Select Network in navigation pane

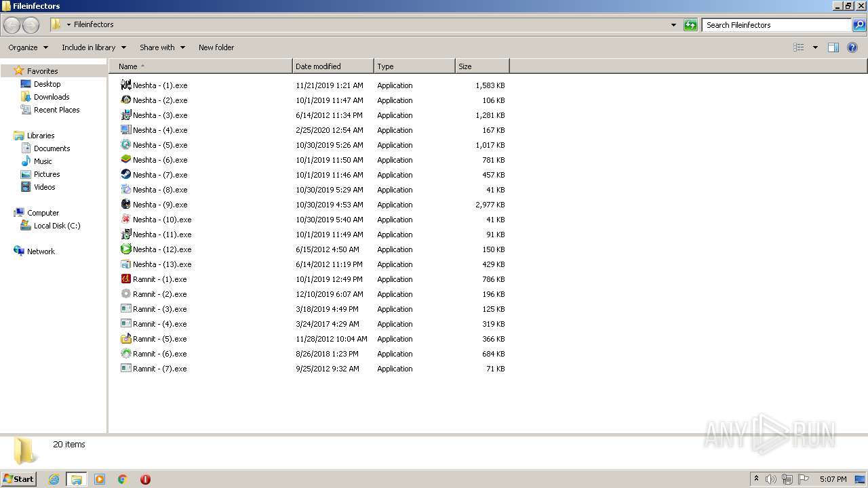(x=41, y=251)
